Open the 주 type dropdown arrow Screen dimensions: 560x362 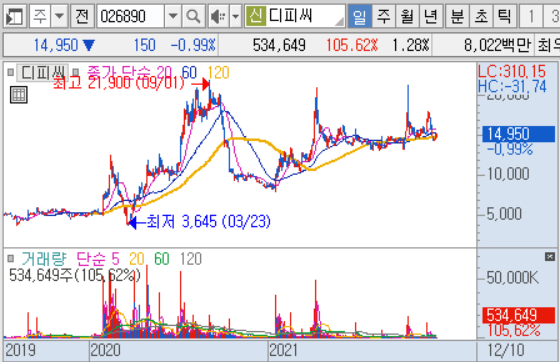(x=59, y=16)
